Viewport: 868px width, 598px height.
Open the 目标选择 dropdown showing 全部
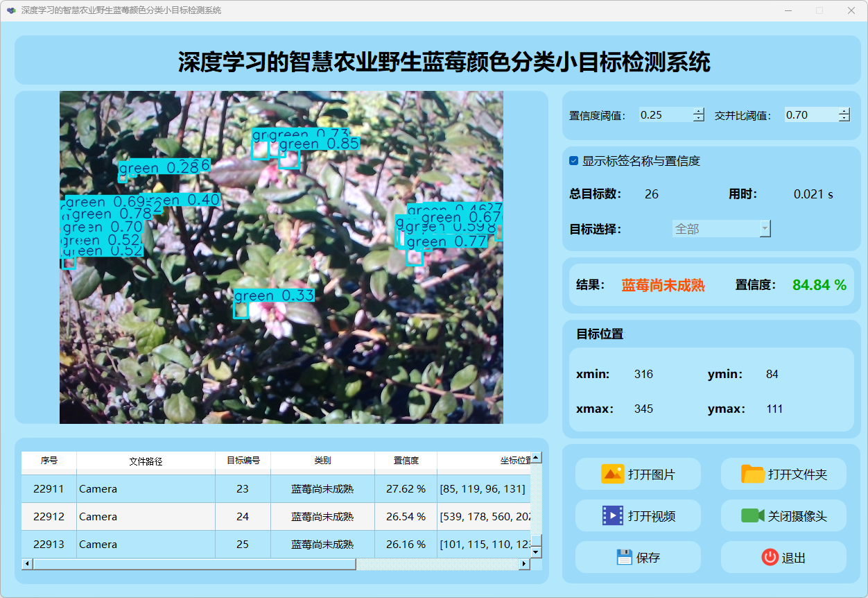[x=721, y=229]
